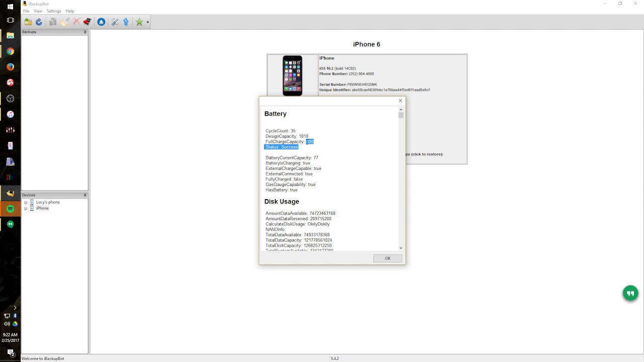Open backup folder toolbar icon
644x362 pixels.
(28, 22)
